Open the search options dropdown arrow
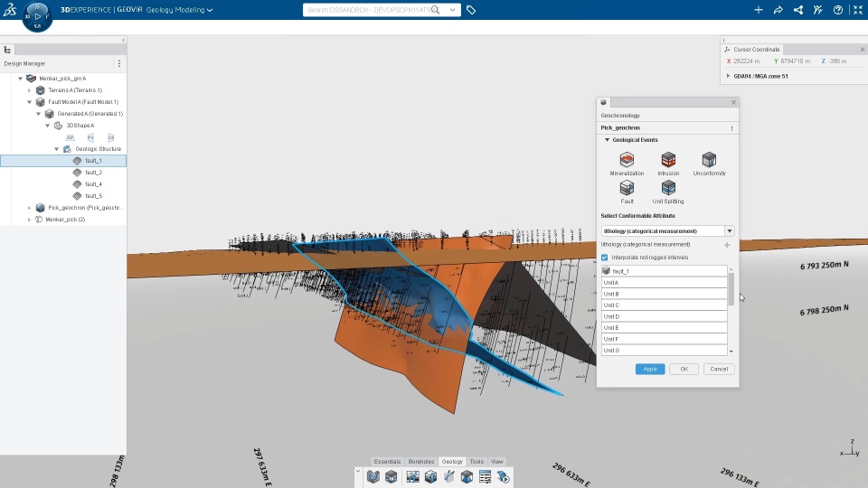The height and width of the screenshot is (488, 868). tap(453, 10)
